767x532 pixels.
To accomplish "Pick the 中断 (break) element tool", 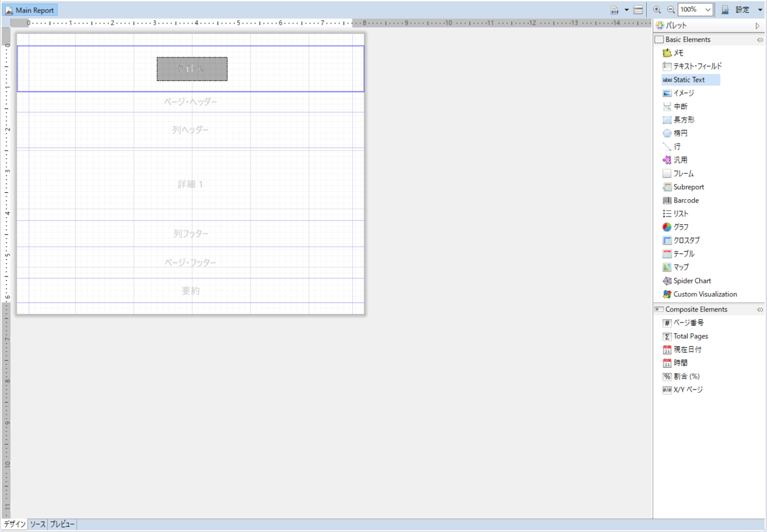I will pyautogui.click(x=676, y=107).
